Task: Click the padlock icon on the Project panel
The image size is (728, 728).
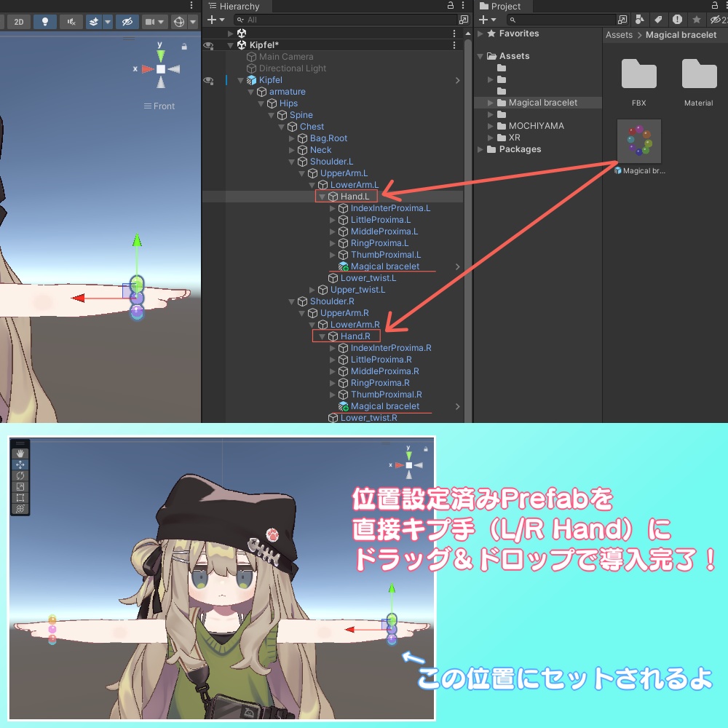Action: (714, 6)
